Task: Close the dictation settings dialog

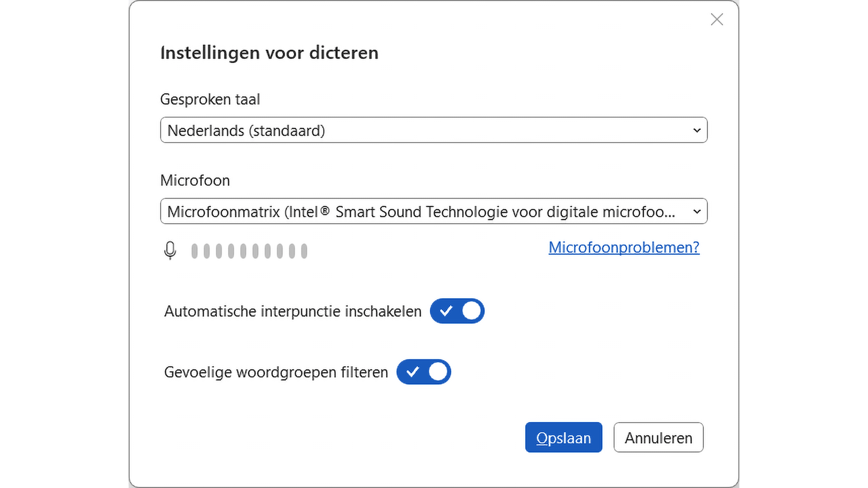Action: [717, 19]
